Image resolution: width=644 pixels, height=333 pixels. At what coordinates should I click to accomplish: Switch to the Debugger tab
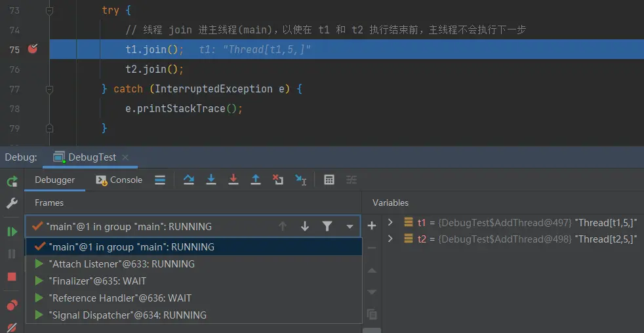(x=54, y=180)
